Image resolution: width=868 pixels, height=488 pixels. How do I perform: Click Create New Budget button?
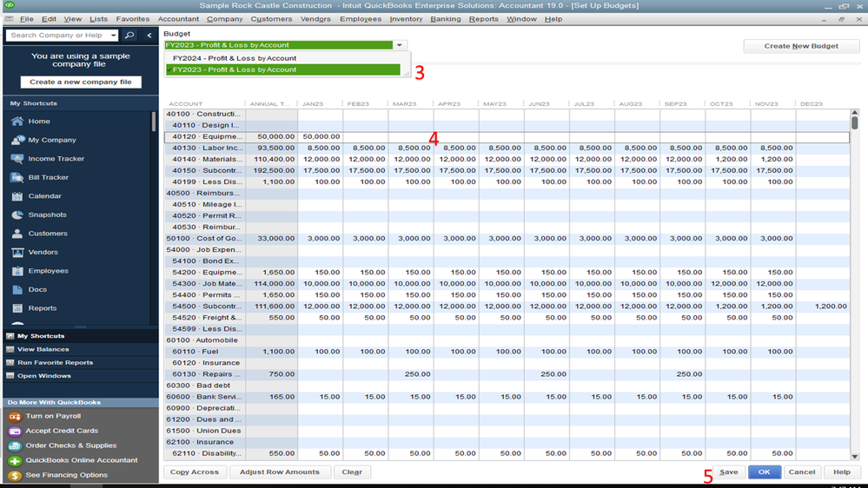coord(800,46)
